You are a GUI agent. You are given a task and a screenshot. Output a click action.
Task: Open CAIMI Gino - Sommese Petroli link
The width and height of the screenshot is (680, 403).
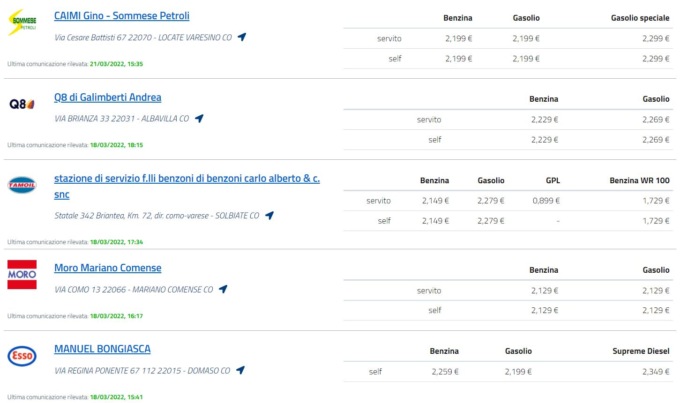tap(122, 16)
